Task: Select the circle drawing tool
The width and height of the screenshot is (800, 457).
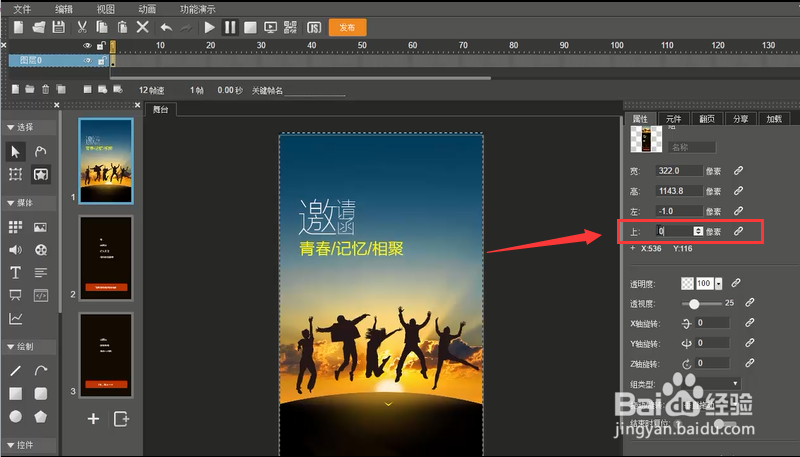Action: pos(15,417)
